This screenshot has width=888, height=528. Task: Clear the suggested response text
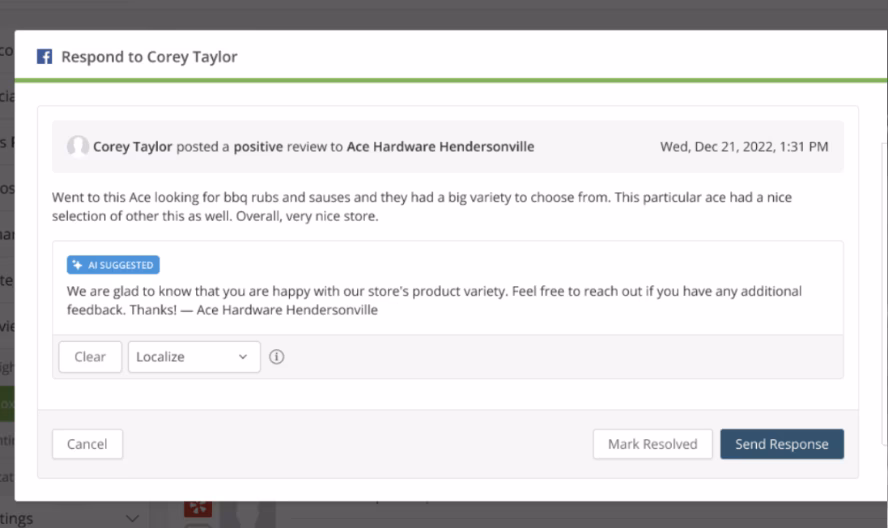(90, 357)
